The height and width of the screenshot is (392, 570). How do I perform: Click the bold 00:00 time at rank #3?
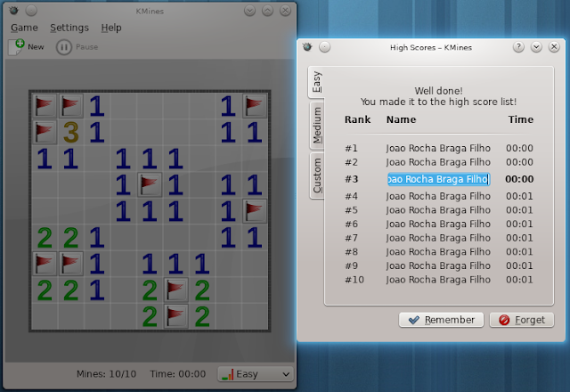tap(519, 179)
